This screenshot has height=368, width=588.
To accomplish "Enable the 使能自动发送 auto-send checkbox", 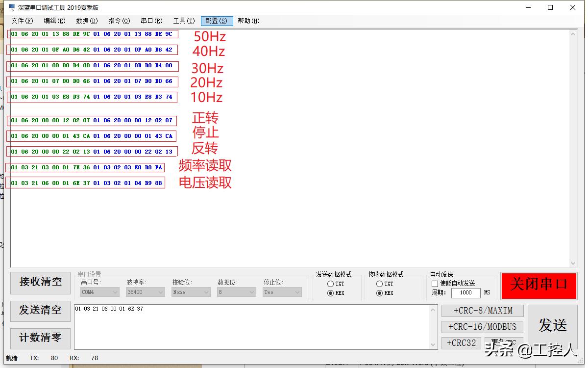I will point(435,284).
